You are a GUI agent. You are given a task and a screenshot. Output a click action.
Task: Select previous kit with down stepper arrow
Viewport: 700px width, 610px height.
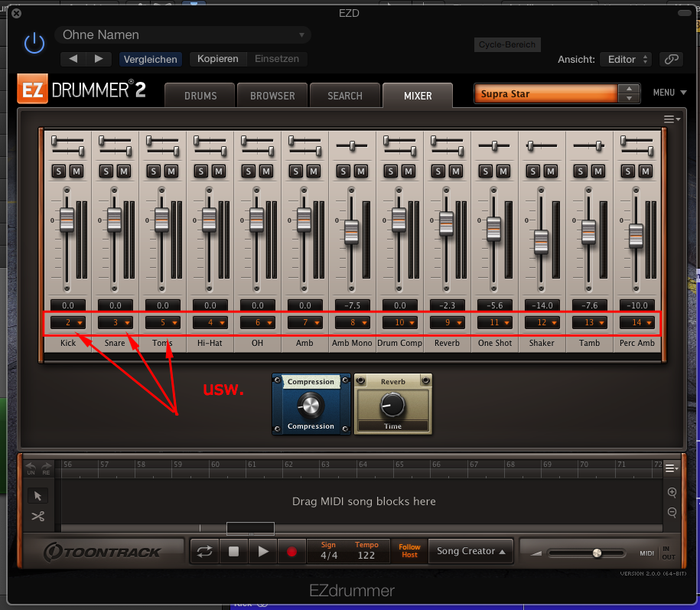[x=629, y=98]
